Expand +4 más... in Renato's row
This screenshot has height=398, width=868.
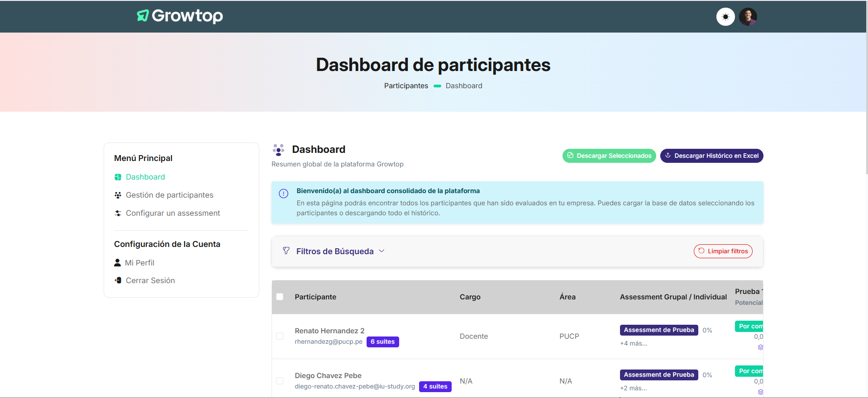(634, 344)
